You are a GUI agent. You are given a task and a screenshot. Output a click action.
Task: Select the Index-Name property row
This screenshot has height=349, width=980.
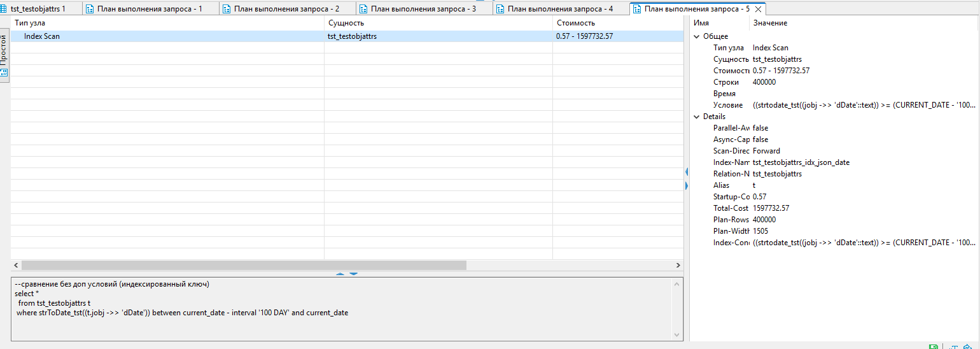801,162
